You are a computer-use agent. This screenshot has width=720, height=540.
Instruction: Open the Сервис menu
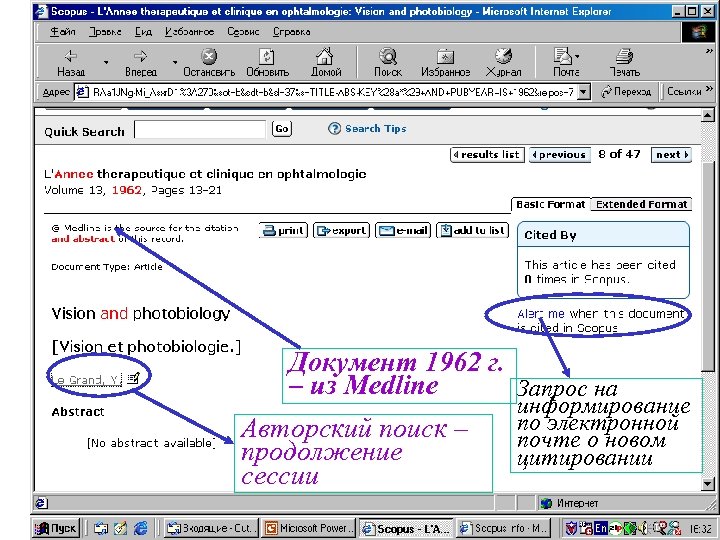[243, 32]
